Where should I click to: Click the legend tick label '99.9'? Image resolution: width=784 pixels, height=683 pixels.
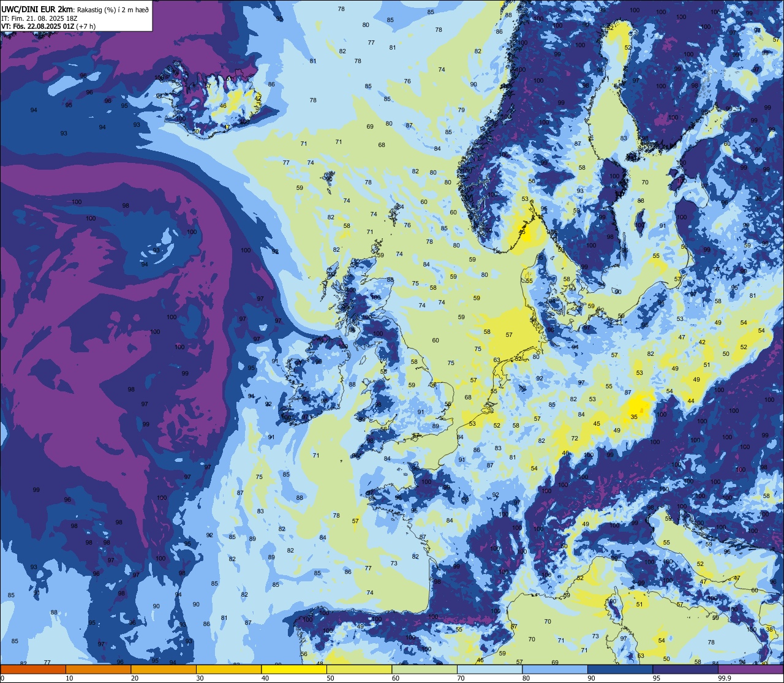(725, 678)
